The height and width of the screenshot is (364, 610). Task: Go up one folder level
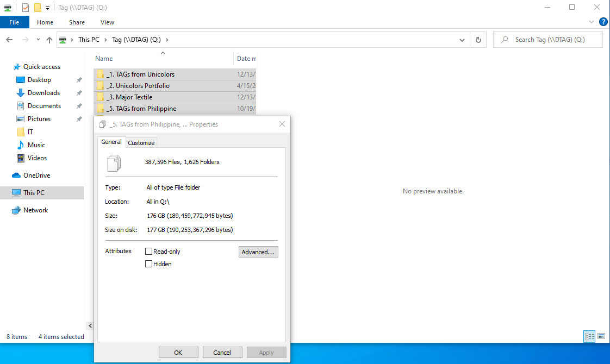tap(49, 40)
